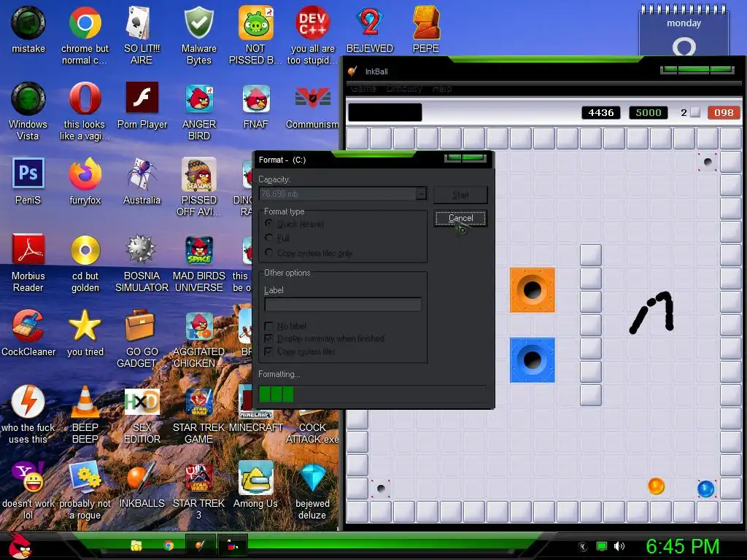Expand the Capacity dropdown in Format dialog
Screen dimensions: 747x560
pyautogui.click(x=421, y=194)
